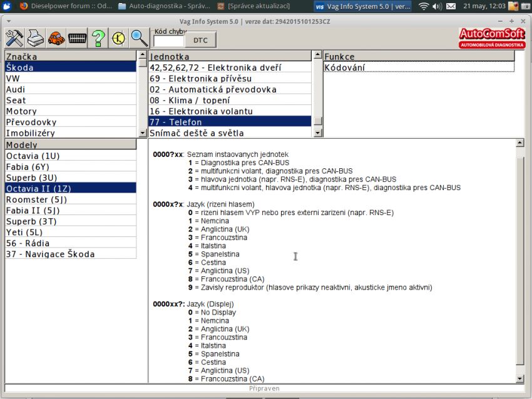The image size is (532, 399).
Task: Click the Modely column header
Action: (71, 144)
